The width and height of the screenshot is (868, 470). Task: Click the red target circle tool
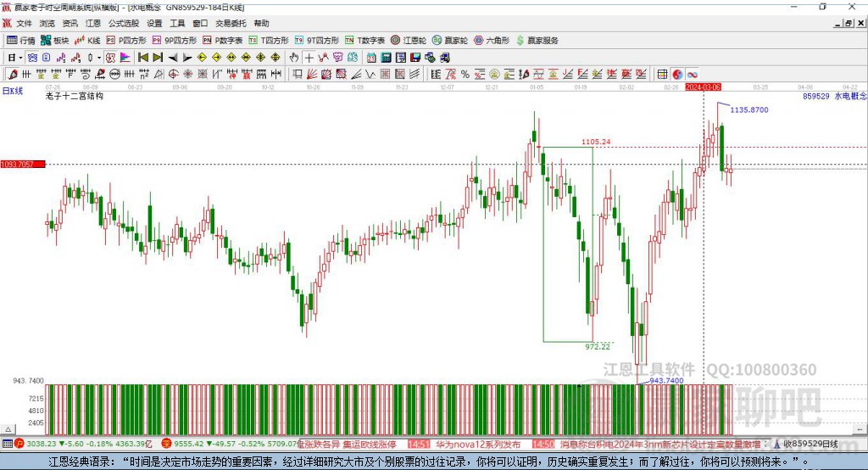click(173, 75)
